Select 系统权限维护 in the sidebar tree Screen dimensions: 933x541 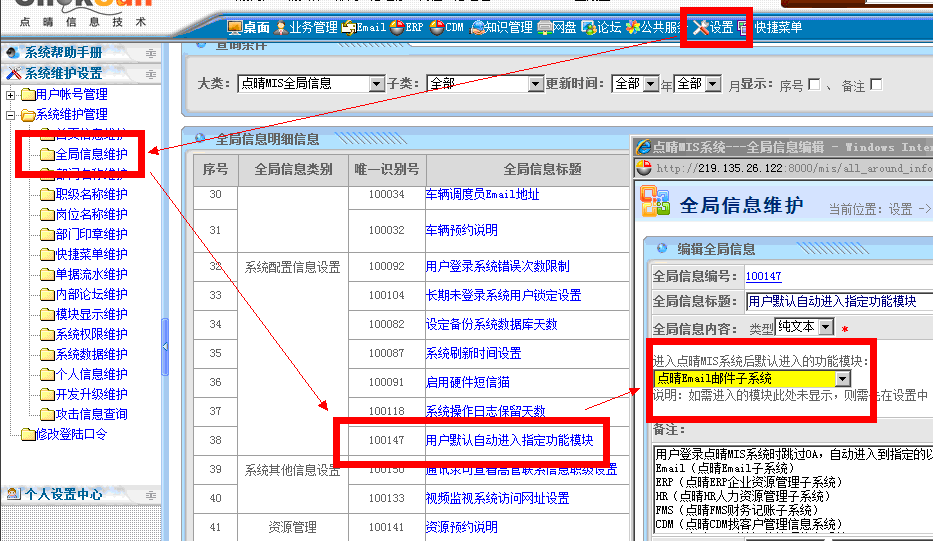click(91, 334)
